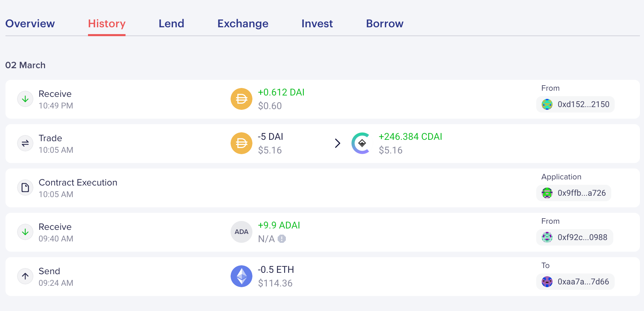Switch to the Overview tab
Image resolution: width=644 pixels, height=311 pixels.
click(30, 24)
